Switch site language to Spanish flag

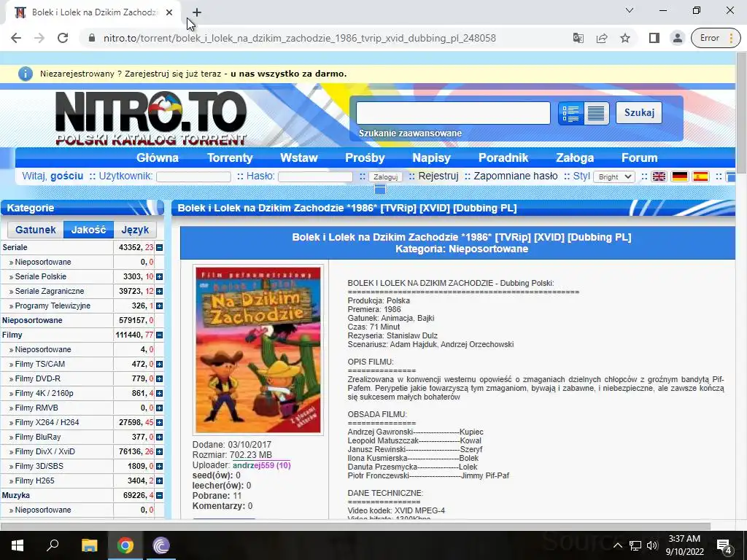tap(700, 176)
